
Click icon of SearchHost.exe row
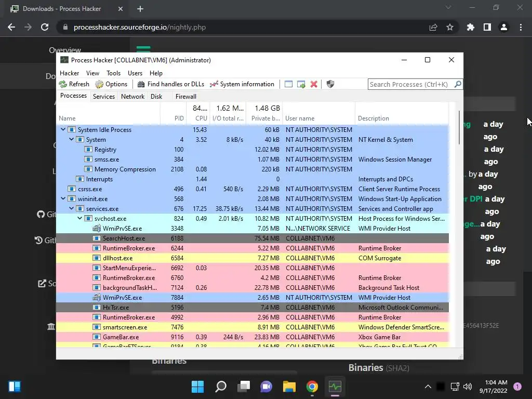(97, 238)
